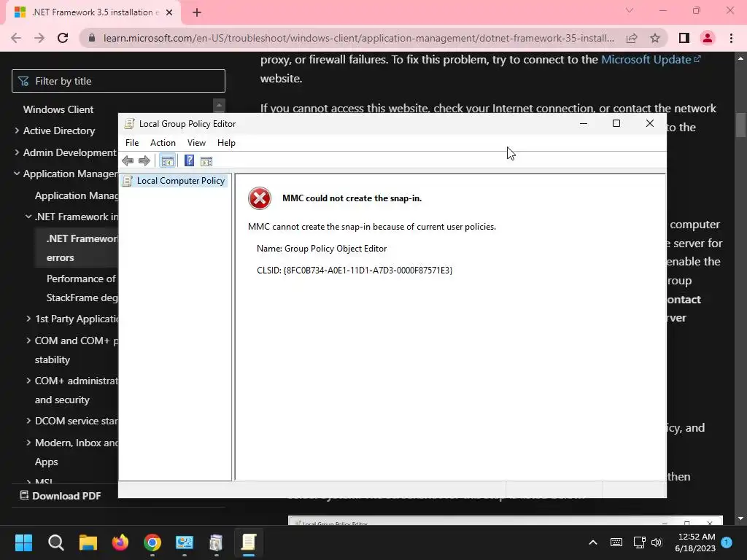Open volume tray icon

pyautogui.click(x=657, y=542)
